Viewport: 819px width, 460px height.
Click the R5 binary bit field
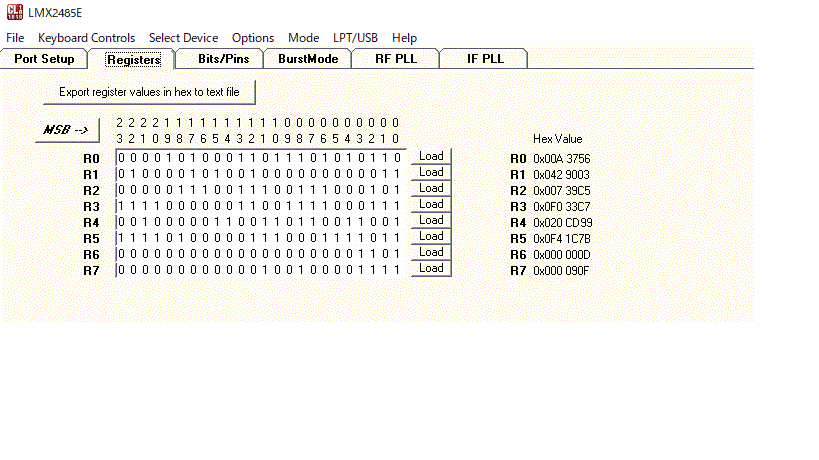point(260,238)
